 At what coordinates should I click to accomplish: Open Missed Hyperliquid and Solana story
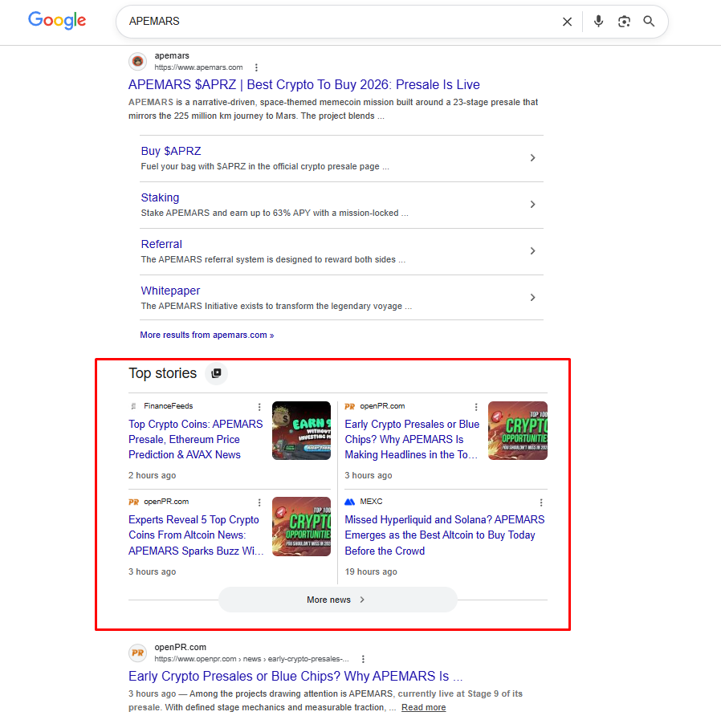pos(445,535)
